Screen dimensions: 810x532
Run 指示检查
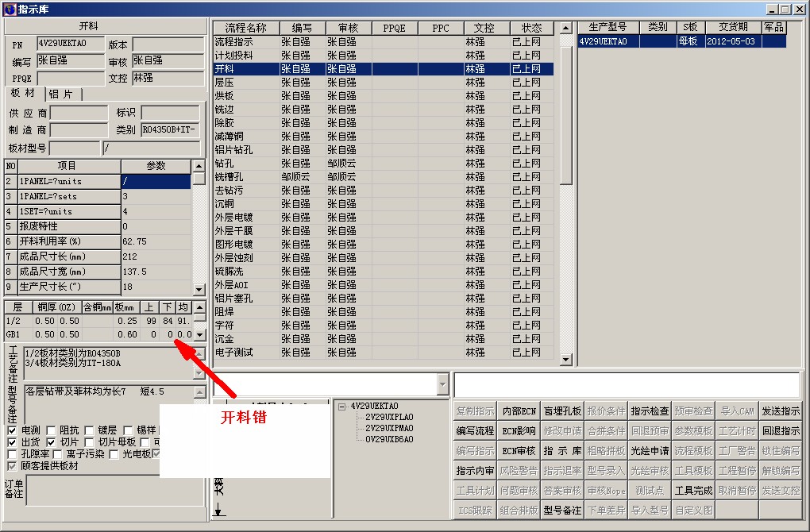(650, 411)
